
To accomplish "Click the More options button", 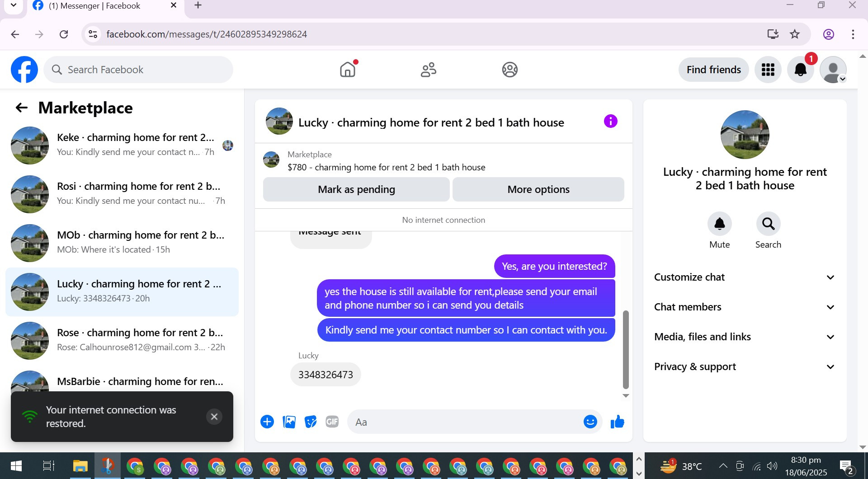I will [538, 189].
